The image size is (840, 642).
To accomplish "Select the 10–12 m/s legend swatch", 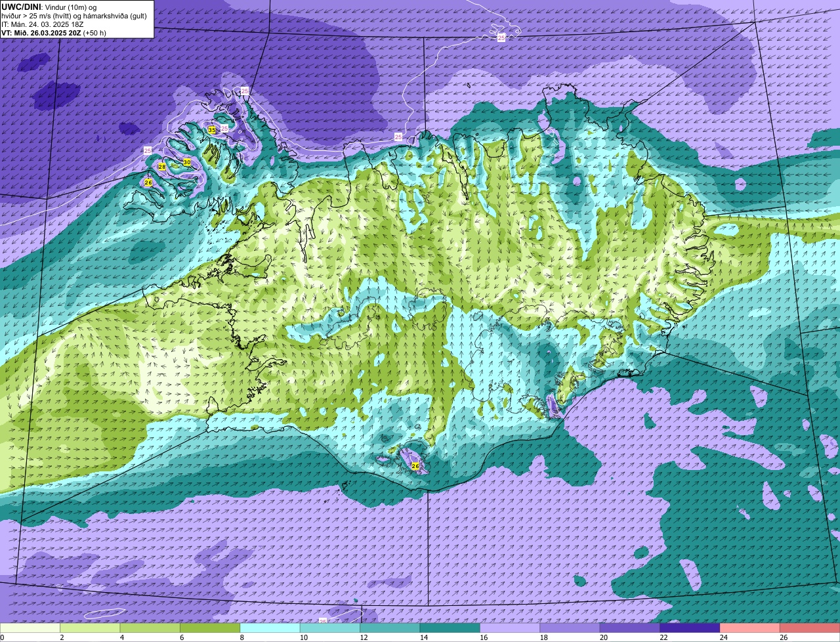I will click(330, 628).
